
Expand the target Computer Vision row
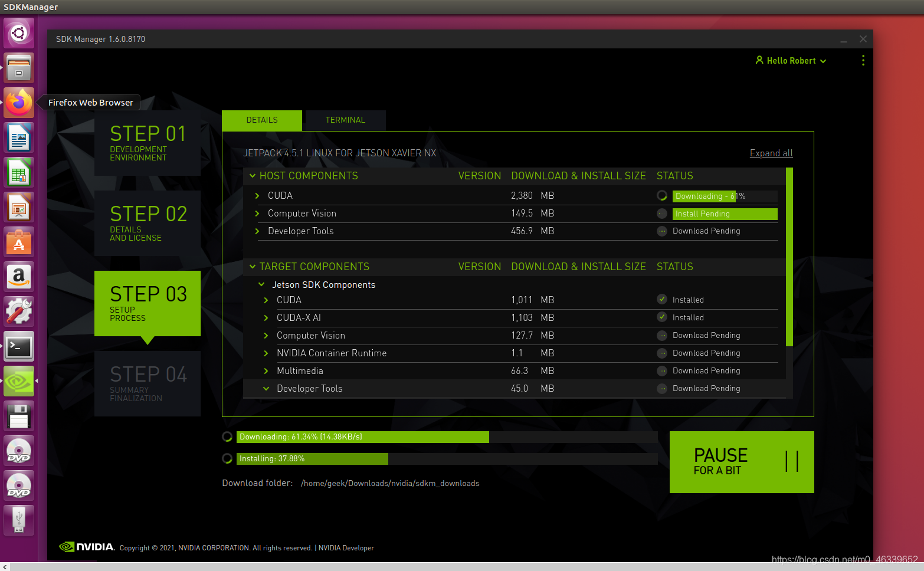coord(266,336)
